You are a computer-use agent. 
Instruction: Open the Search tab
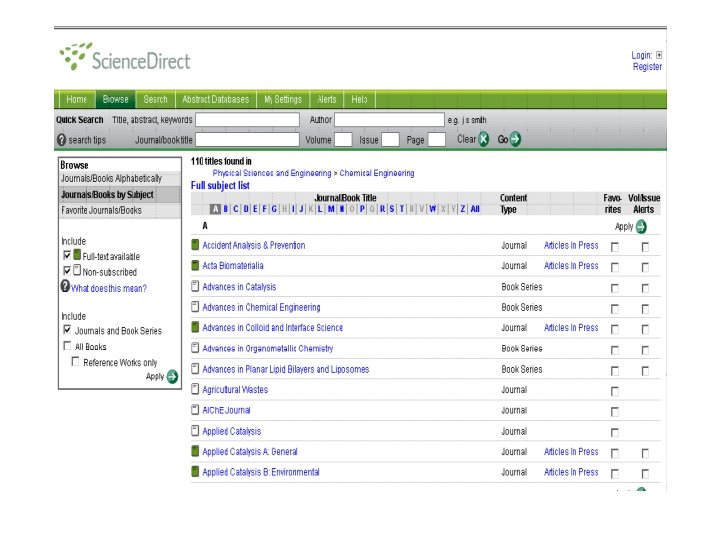click(155, 100)
